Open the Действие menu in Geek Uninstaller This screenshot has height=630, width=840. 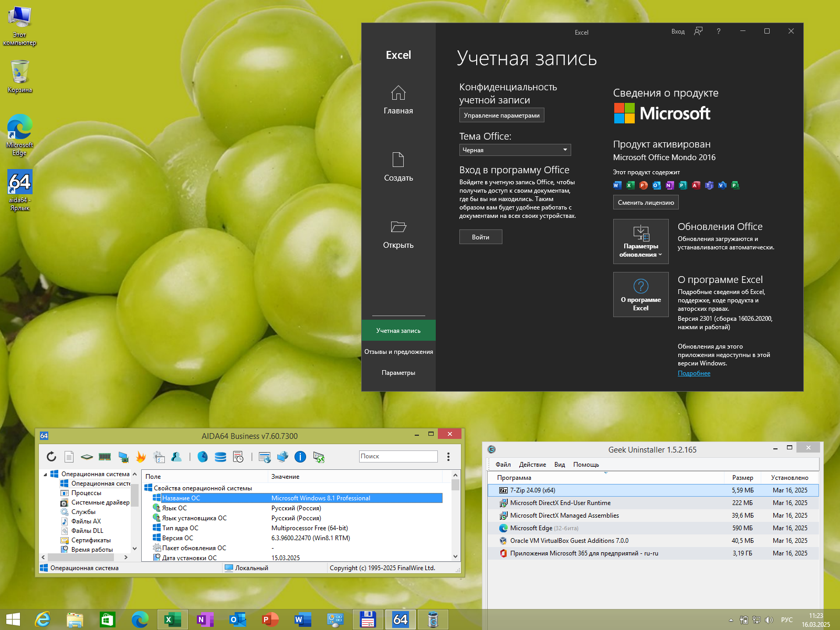click(x=532, y=465)
